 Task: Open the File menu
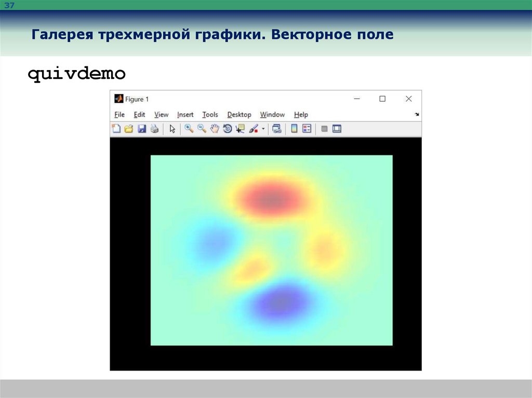[119, 115]
